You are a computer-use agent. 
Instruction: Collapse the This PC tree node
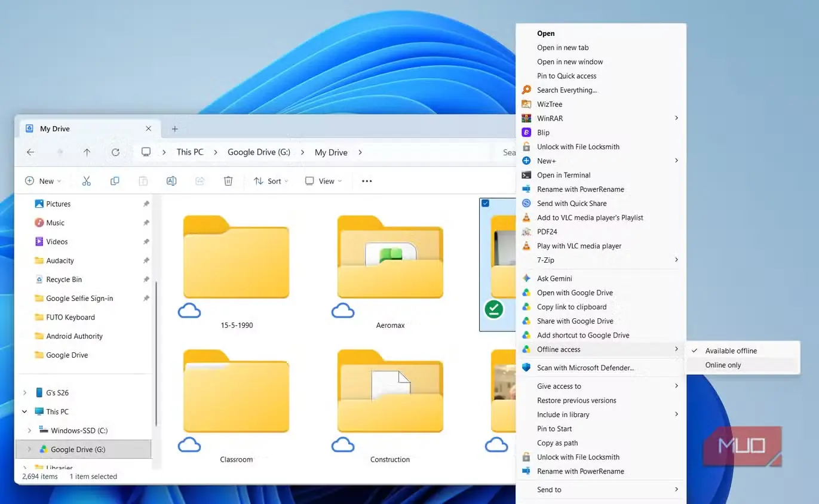tap(24, 411)
